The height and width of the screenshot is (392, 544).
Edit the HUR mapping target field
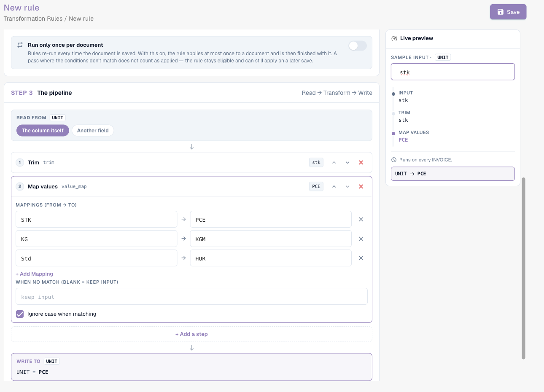pyautogui.click(x=271, y=258)
